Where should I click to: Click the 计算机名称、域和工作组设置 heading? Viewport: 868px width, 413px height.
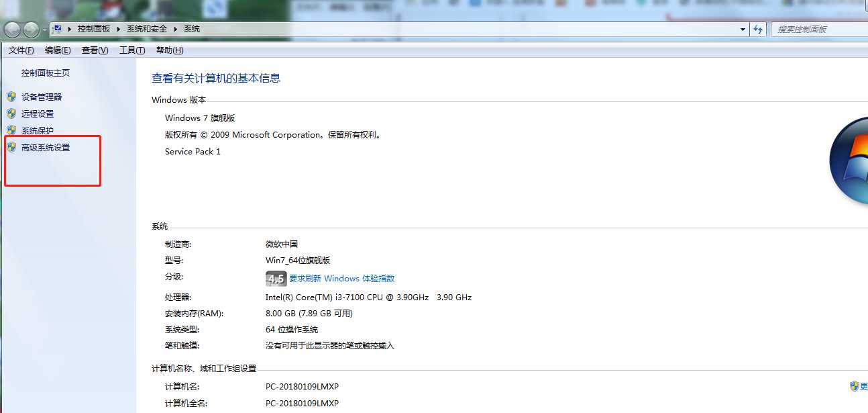[204, 369]
